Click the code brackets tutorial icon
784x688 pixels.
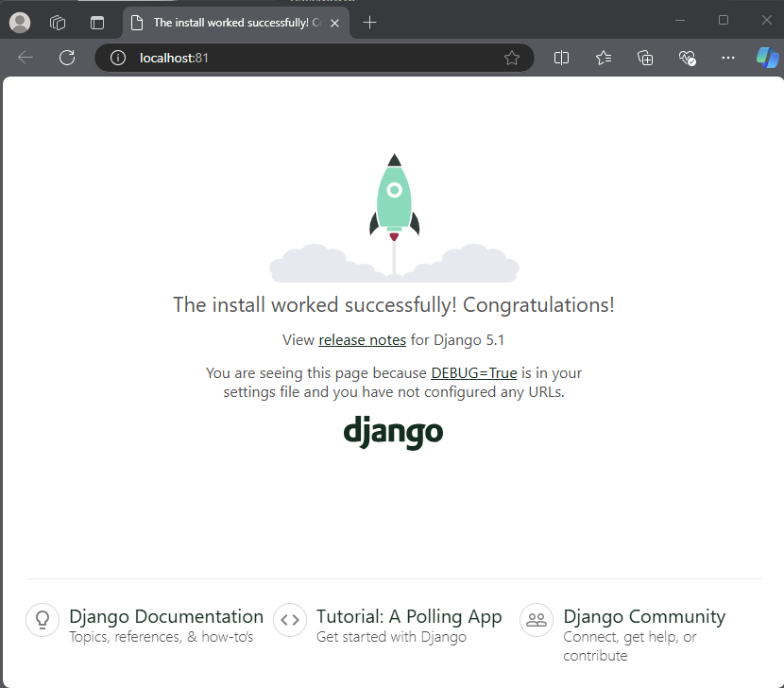(290, 620)
